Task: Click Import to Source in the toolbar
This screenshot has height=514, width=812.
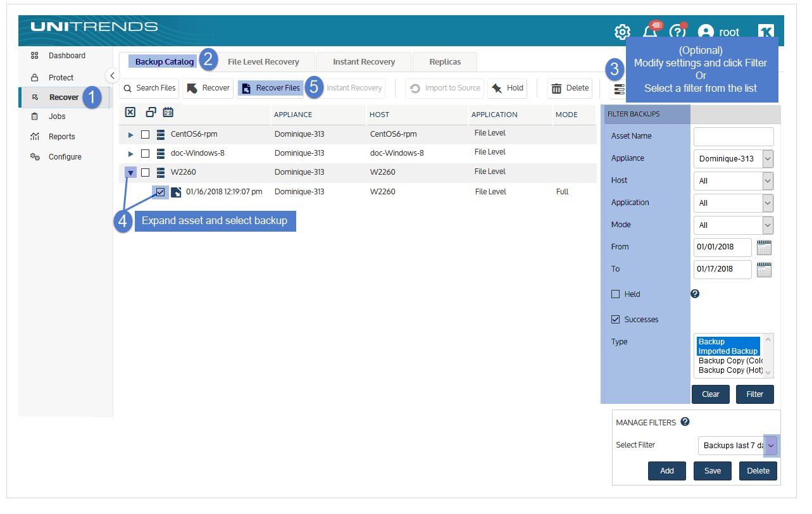Action: (x=445, y=88)
